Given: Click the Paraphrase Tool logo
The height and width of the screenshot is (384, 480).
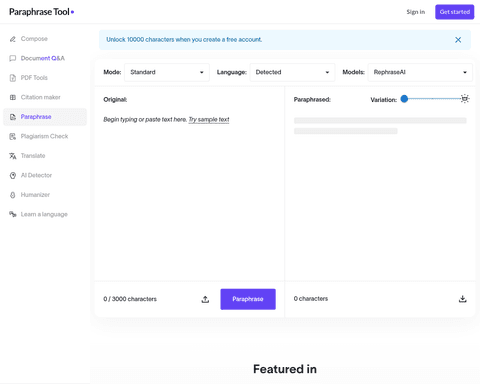Looking at the screenshot, I should tap(41, 12).
